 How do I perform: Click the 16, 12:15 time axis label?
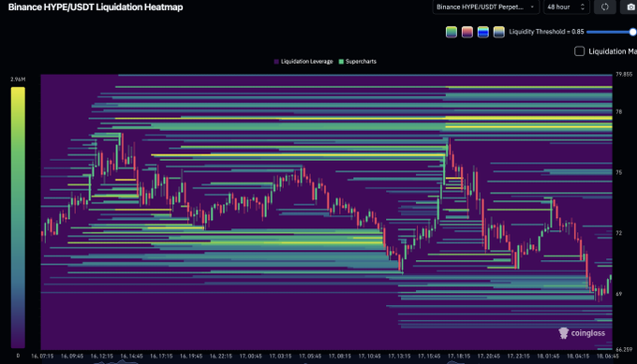pos(101,357)
